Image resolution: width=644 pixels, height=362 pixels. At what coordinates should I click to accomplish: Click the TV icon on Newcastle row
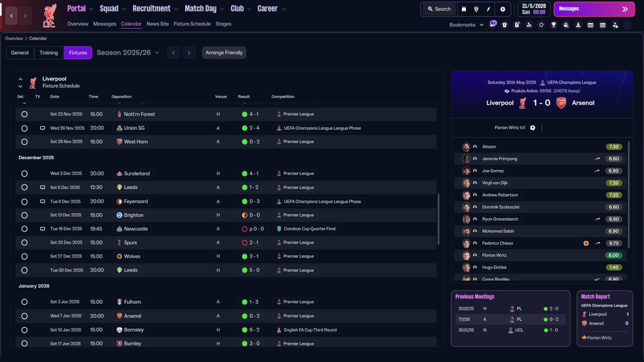point(43,229)
